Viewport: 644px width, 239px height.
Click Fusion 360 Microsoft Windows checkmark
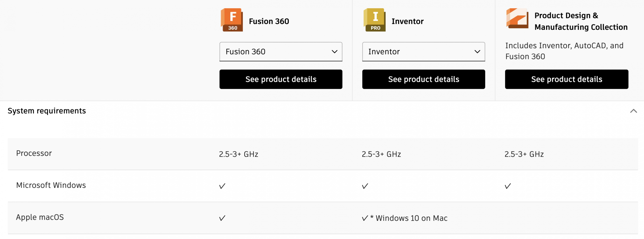pyautogui.click(x=222, y=186)
